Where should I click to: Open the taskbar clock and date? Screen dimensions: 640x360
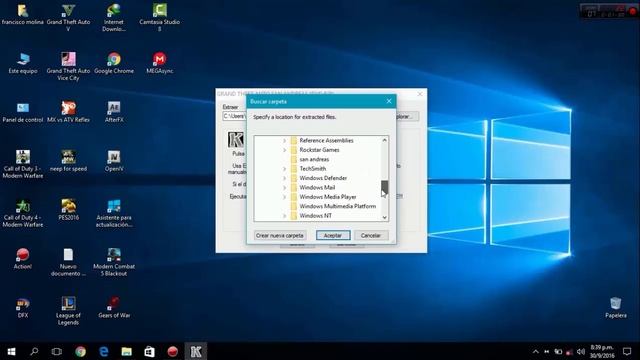602,351
